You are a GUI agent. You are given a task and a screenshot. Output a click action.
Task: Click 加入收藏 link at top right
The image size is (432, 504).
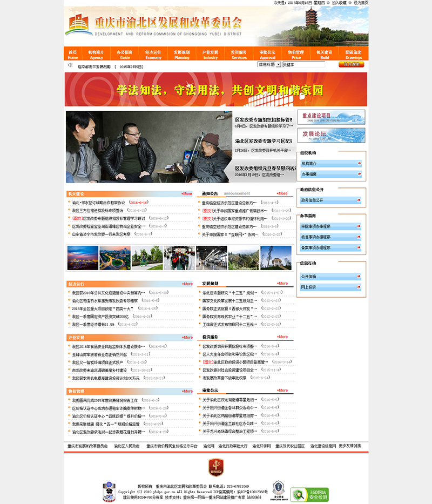pos(339,3)
